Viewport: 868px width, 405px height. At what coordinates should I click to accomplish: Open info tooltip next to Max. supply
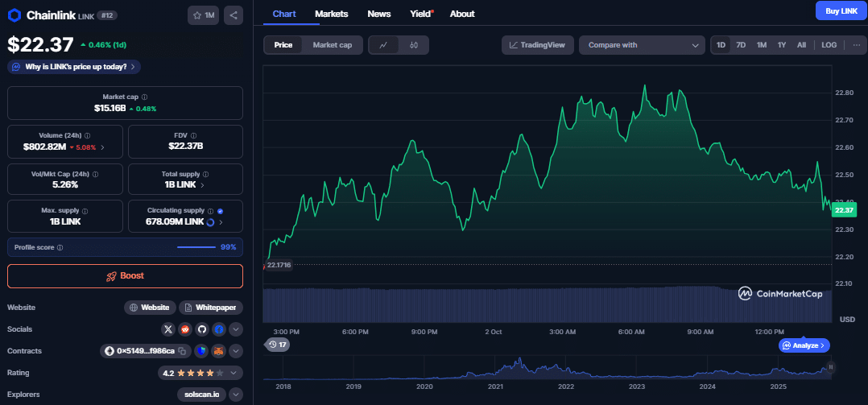(85, 211)
